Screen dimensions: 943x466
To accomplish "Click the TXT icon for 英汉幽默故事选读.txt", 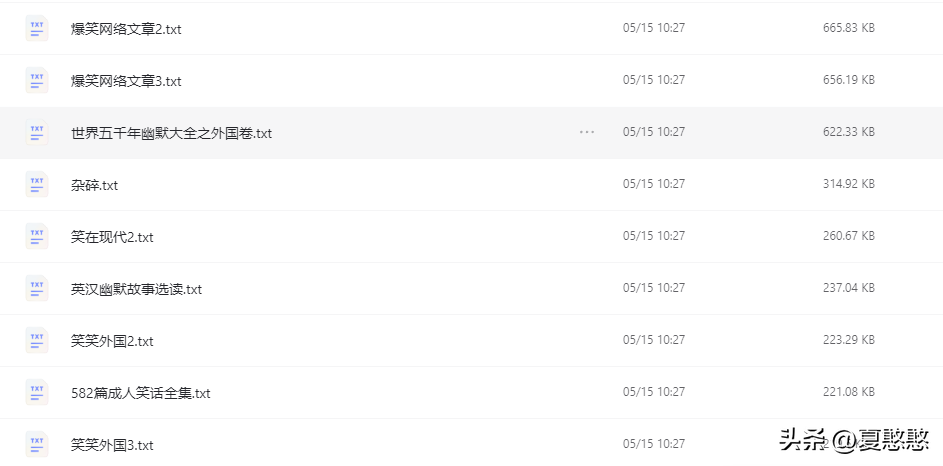I will pos(37,288).
